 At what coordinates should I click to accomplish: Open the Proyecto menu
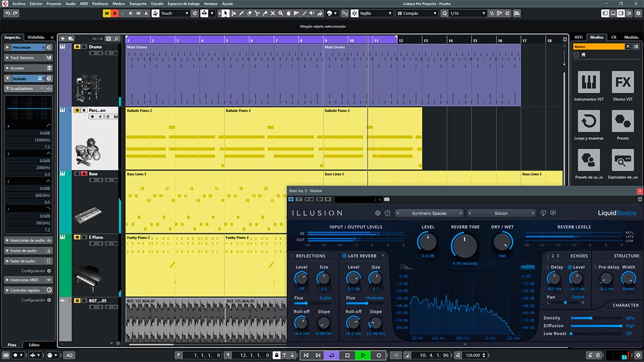click(54, 3)
